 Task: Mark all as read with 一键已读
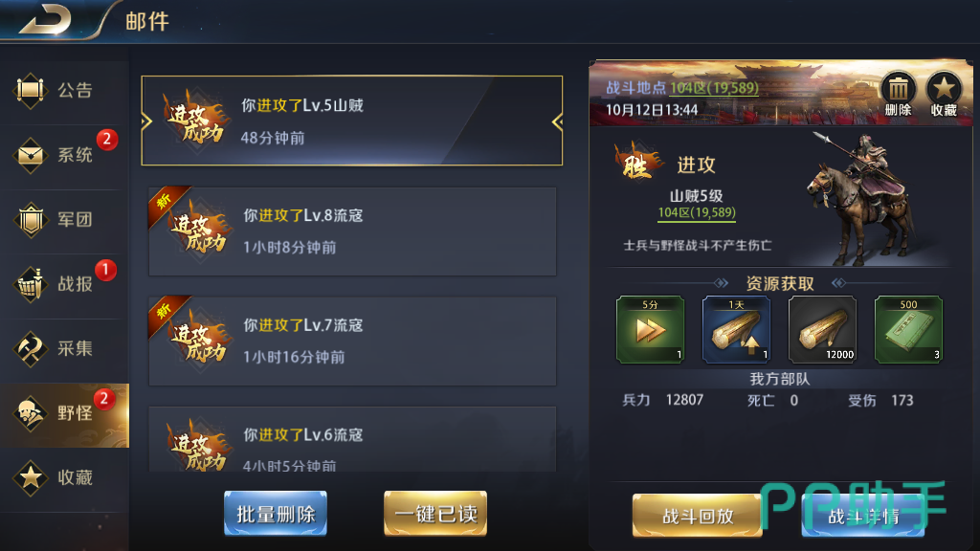pyautogui.click(x=435, y=514)
